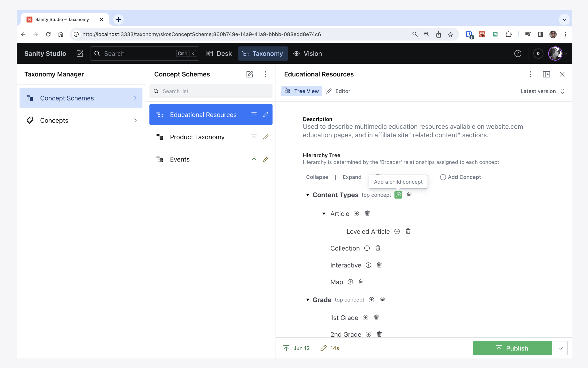Click edit pencil on Events row
This screenshot has width=588, height=368.
click(266, 159)
